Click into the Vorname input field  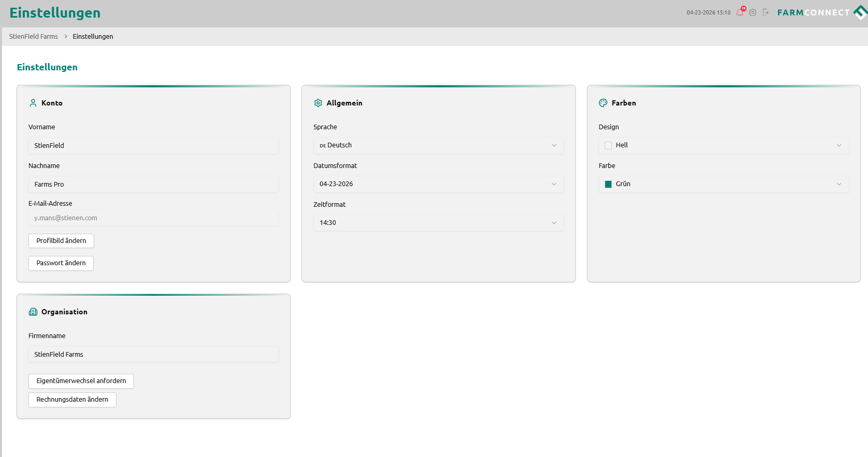(153, 146)
